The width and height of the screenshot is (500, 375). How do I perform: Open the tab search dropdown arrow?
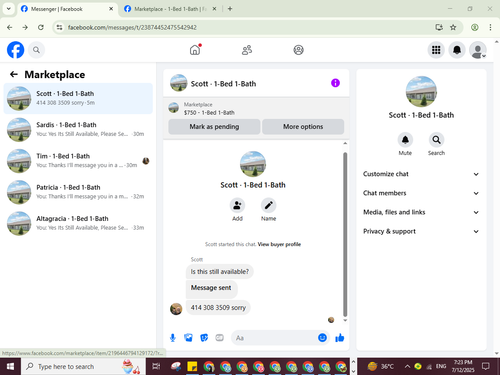tap(9, 9)
